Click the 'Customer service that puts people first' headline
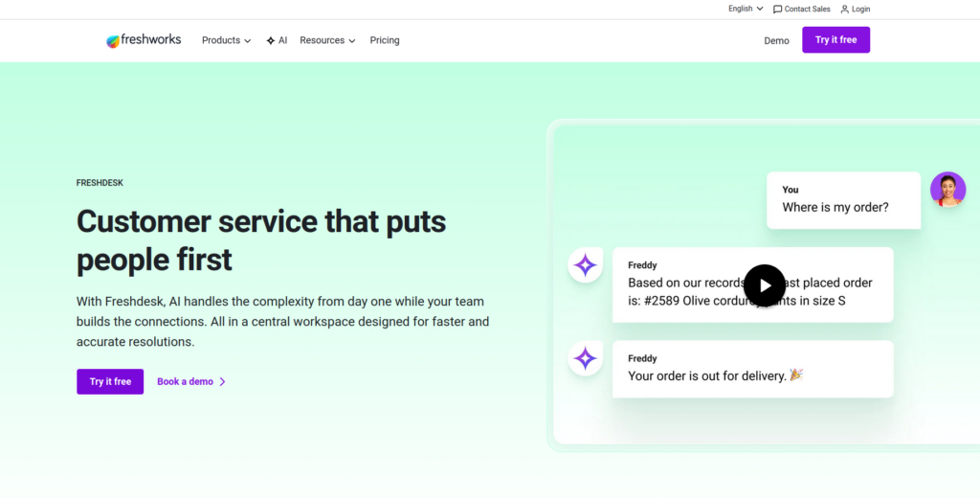The image size is (980, 499). click(x=261, y=240)
